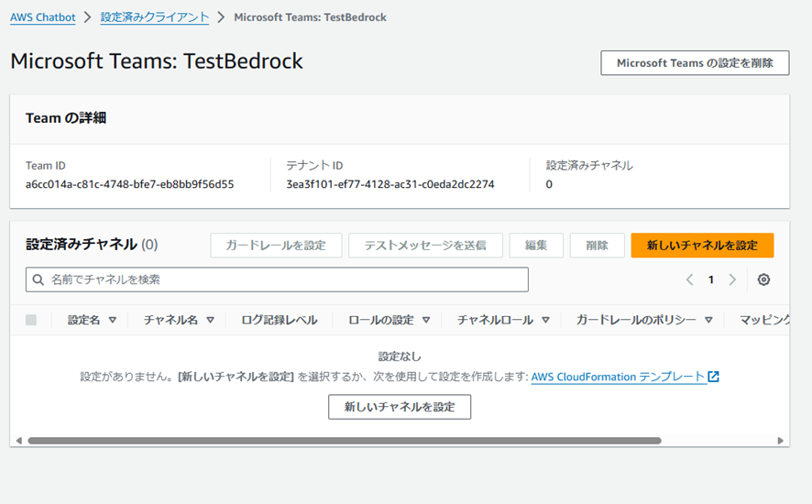Go to the next page arrow
812x504 pixels.
[732, 279]
